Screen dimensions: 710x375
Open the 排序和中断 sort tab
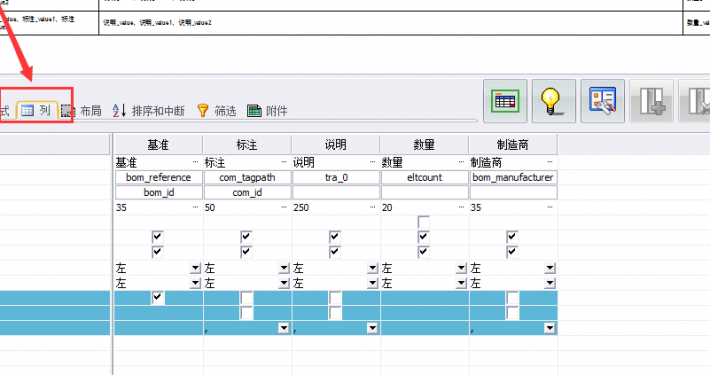point(149,111)
